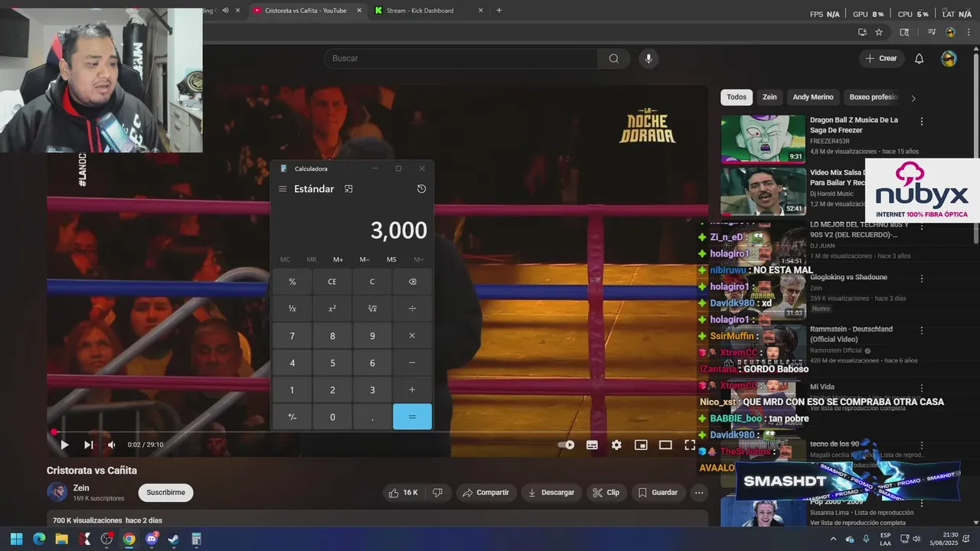Expand more filter chips with arrow

pyautogui.click(x=913, y=98)
